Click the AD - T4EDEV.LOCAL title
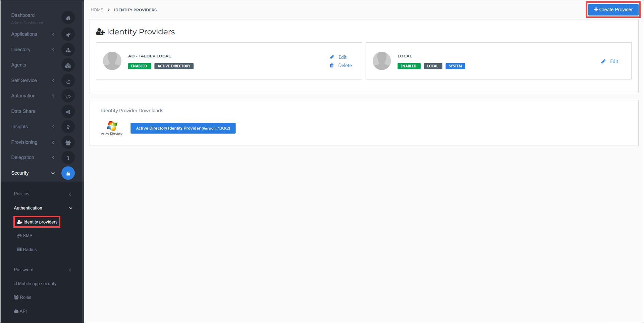This screenshot has width=644, height=323. click(150, 56)
